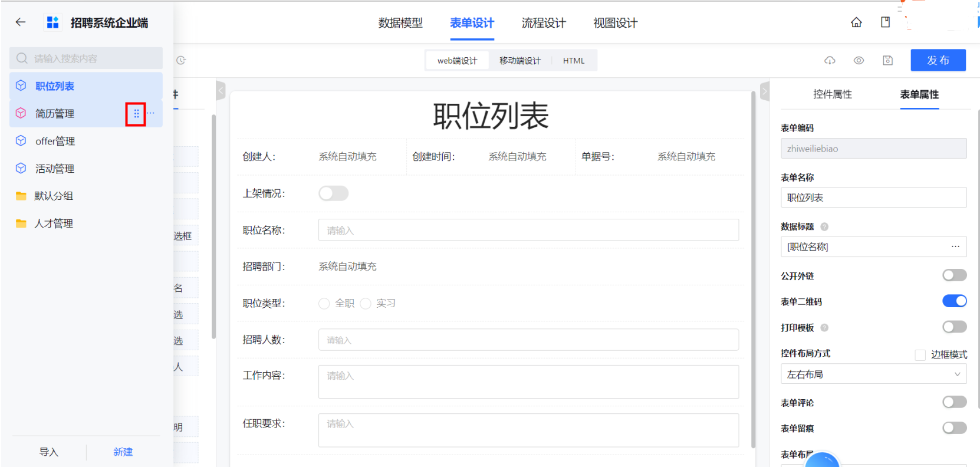Click the drag handle on 简历管理 row

pos(136,113)
